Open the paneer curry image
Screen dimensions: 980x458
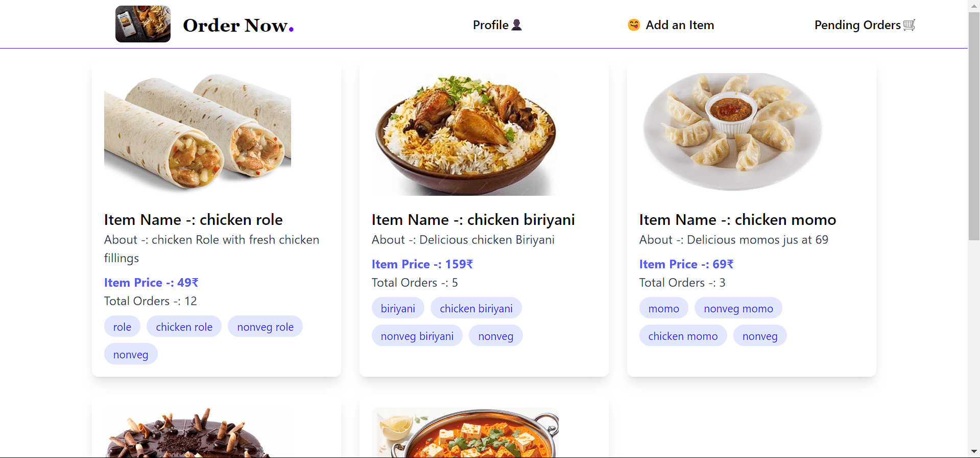click(x=465, y=432)
